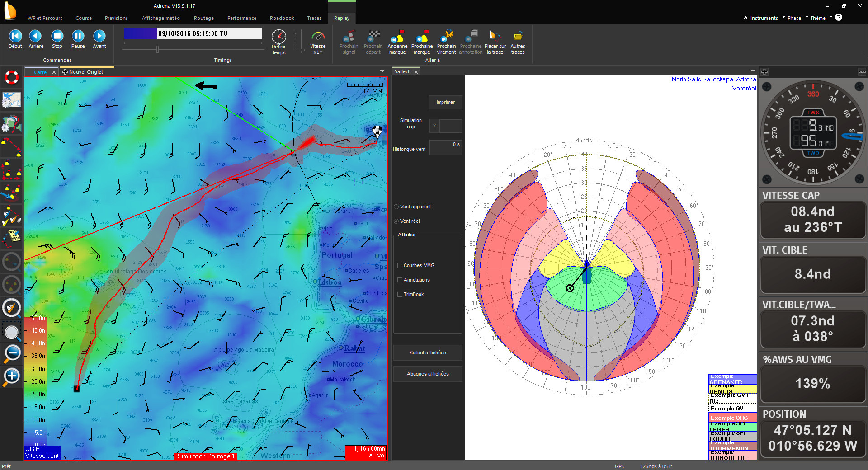
Task: Zoom in on the chart
Action: point(12,377)
